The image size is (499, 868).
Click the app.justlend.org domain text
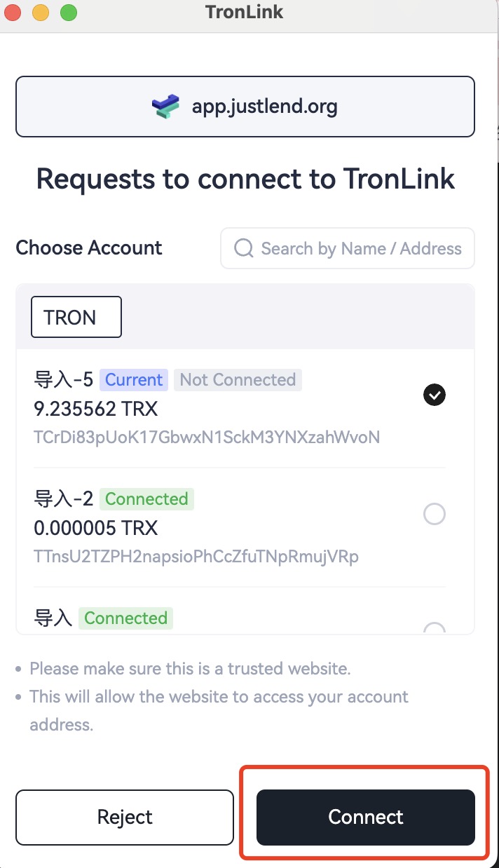coord(264,107)
